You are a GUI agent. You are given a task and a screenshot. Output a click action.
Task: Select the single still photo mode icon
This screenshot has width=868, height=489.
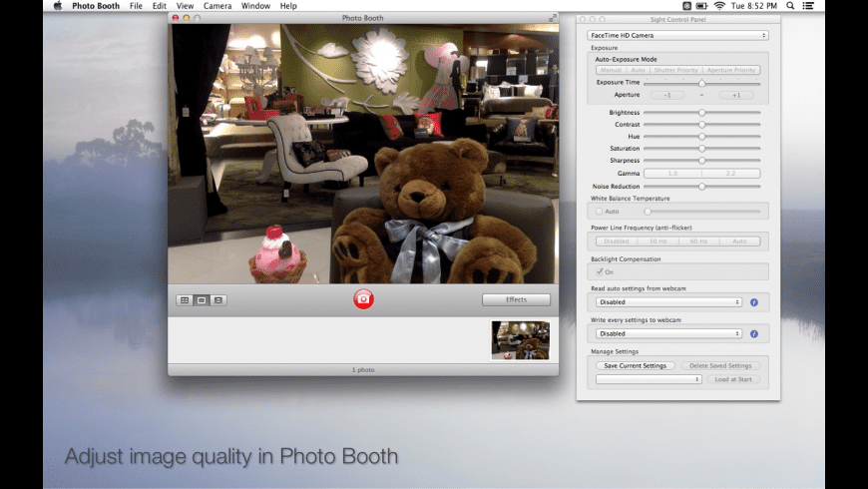click(x=202, y=300)
